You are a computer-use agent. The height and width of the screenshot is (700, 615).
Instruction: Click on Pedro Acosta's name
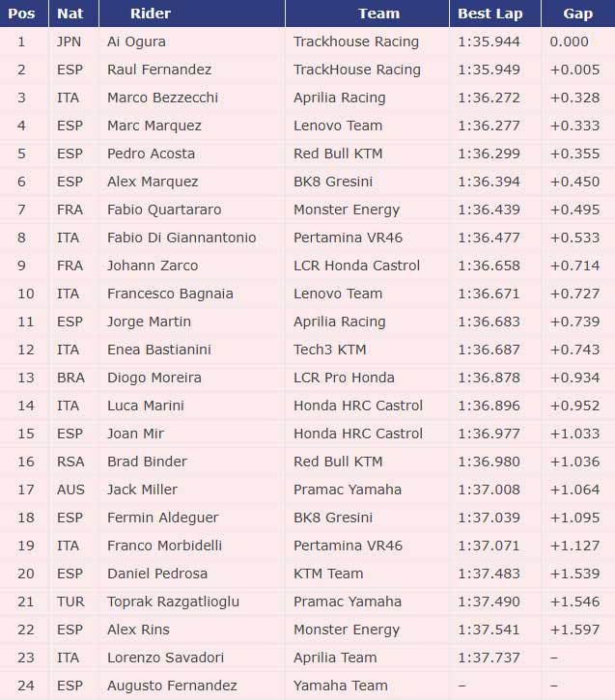tap(151, 154)
